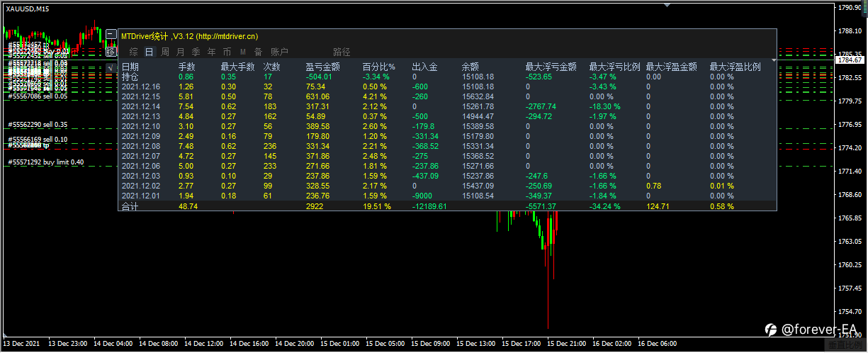Click the 余额 column header
Image resolution: width=868 pixels, height=353 pixels.
click(x=470, y=67)
